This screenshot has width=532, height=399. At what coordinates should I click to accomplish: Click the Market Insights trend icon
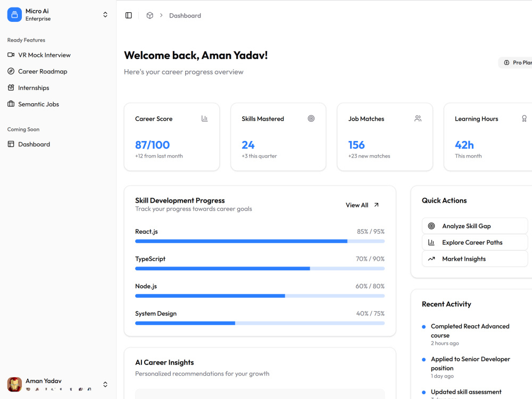[431, 259]
